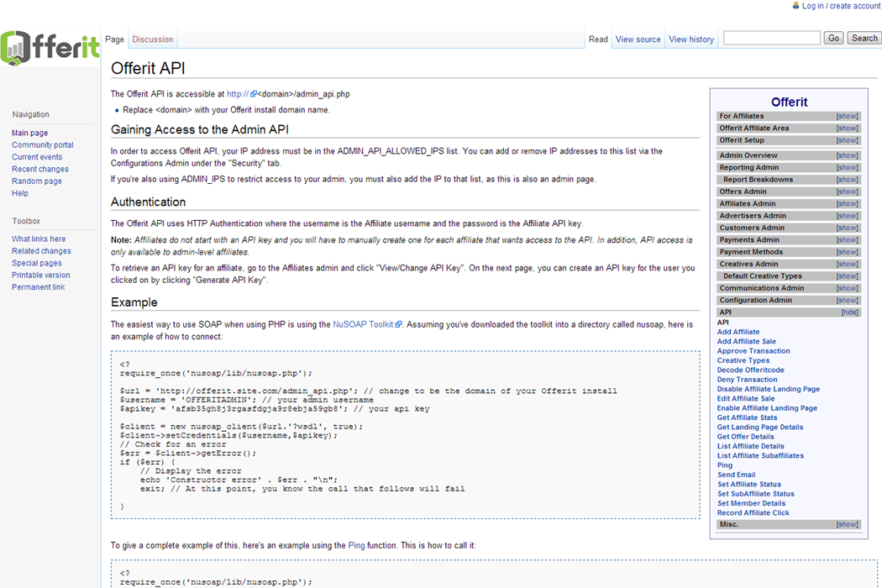Click the Offerit logo
This screenshot has width=882, height=588.
point(50,48)
